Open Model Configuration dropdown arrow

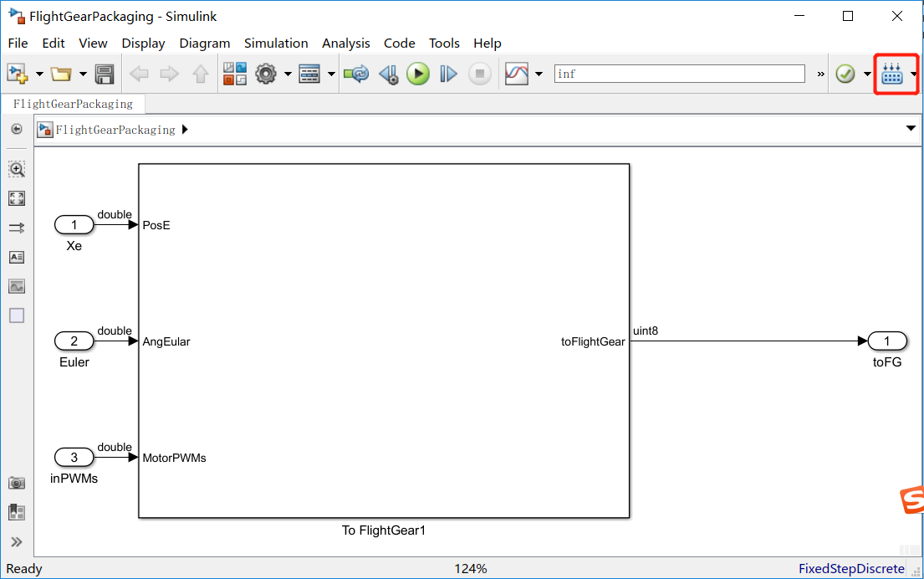(x=288, y=74)
